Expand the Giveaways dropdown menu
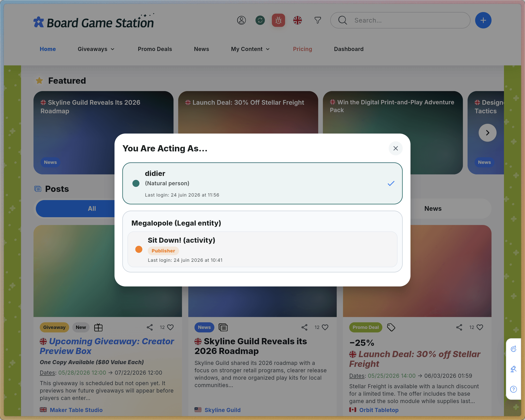Screen dimensions: 525x420 coord(96,49)
